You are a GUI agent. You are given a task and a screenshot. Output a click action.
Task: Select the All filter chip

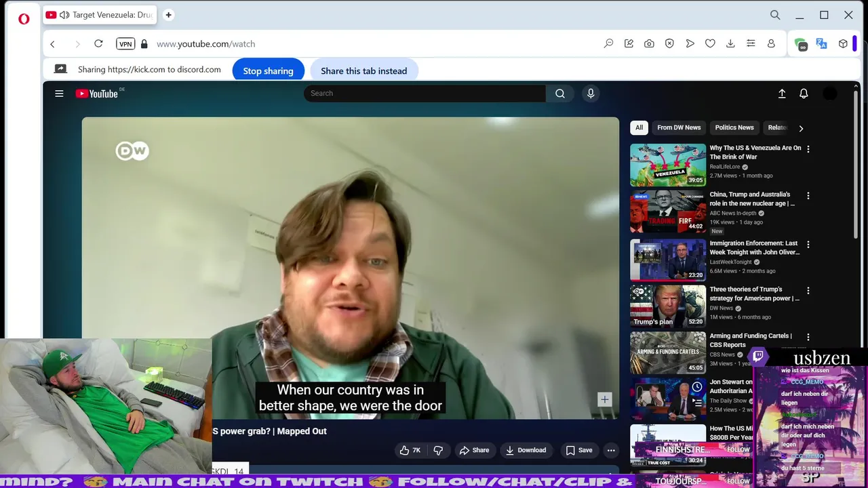pos(639,127)
